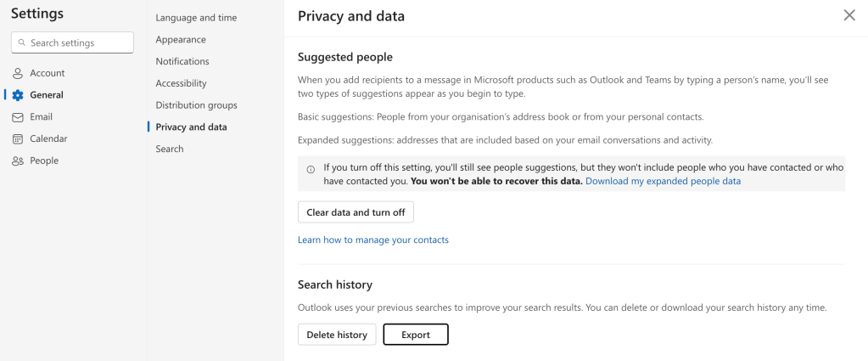The width and height of the screenshot is (868, 361).
Task: Select the Appearance settings page
Action: (181, 40)
